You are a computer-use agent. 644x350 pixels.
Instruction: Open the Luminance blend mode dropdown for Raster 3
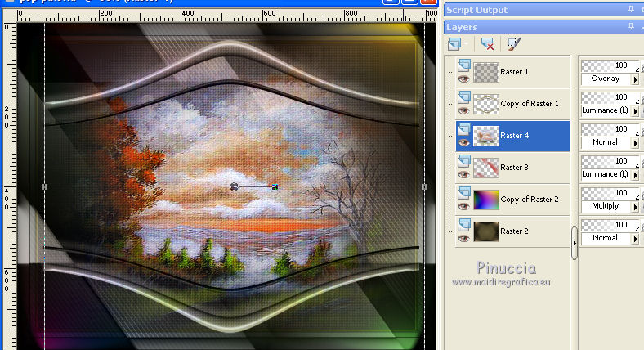[635, 175]
